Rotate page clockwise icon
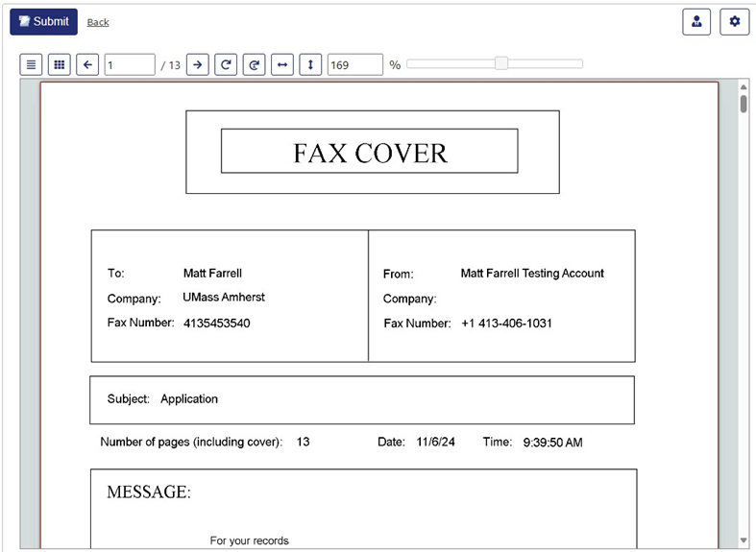756x552 pixels. pyautogui.click(x=226, y=64)
